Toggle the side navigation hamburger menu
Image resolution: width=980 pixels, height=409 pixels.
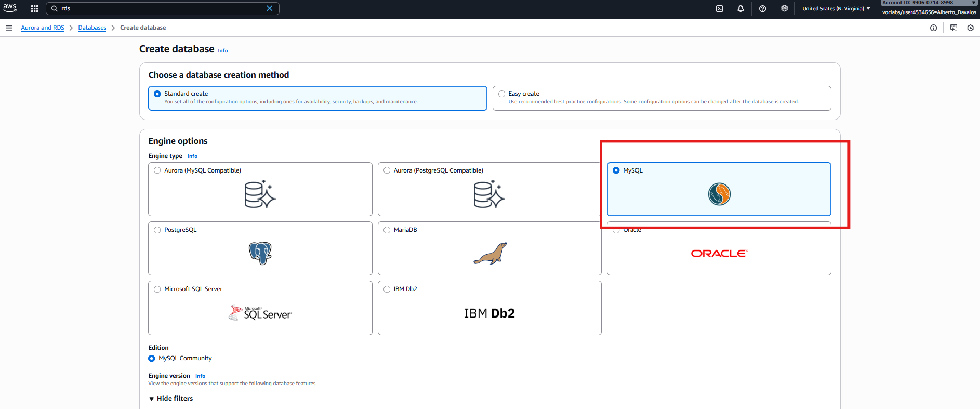click(x=9, y=28)
